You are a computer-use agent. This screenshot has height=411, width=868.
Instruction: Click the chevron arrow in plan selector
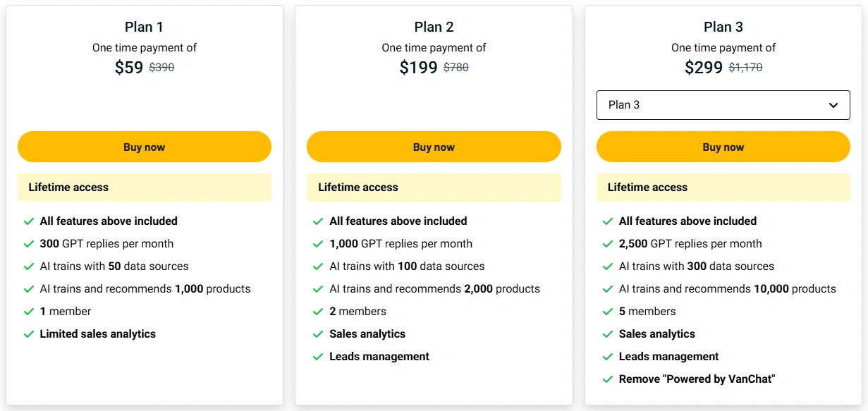833,105
